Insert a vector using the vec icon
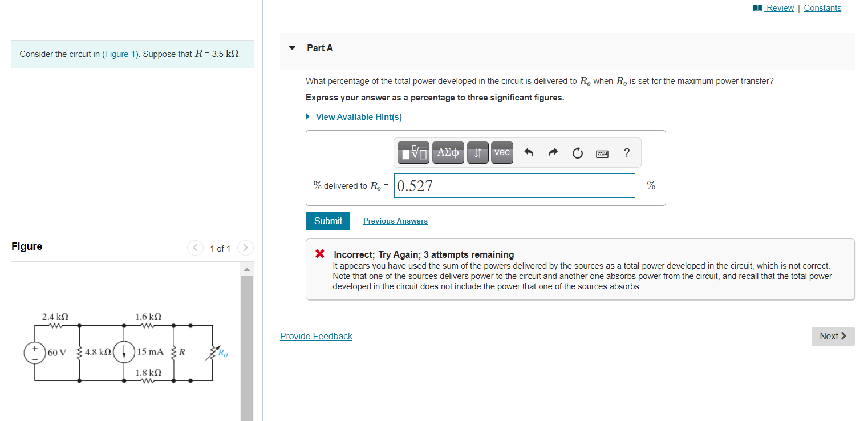The width and height of the screenshot is (868, 421). (x=501, y=152)
